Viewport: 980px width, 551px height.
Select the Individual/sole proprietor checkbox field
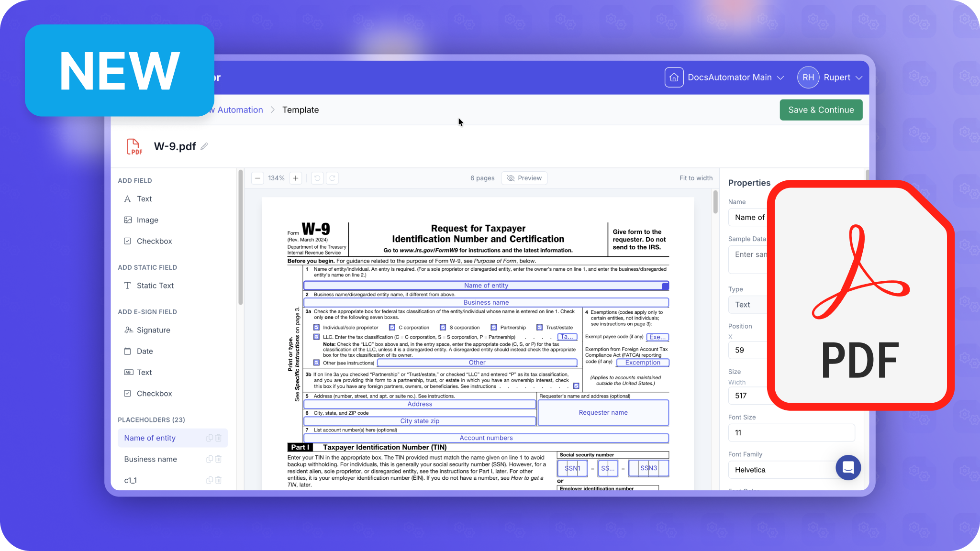(316, 328)
